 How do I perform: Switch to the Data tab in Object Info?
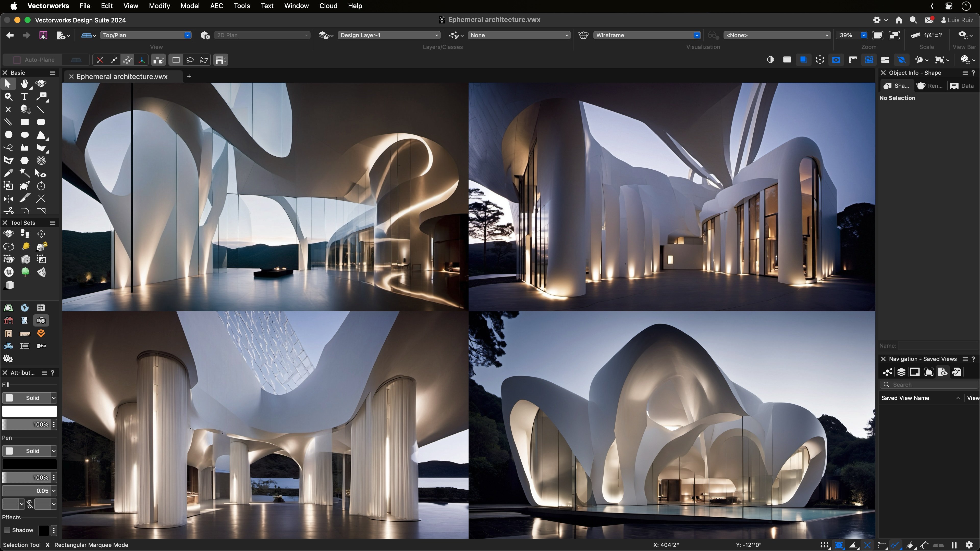(x=962, y=85)
